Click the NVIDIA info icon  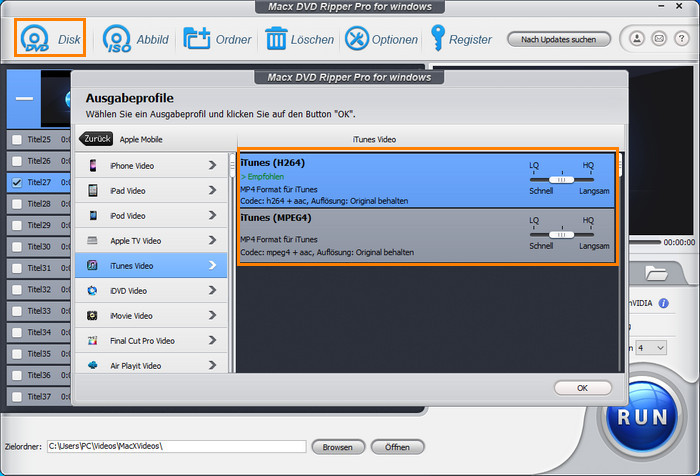tap(664, 302)
